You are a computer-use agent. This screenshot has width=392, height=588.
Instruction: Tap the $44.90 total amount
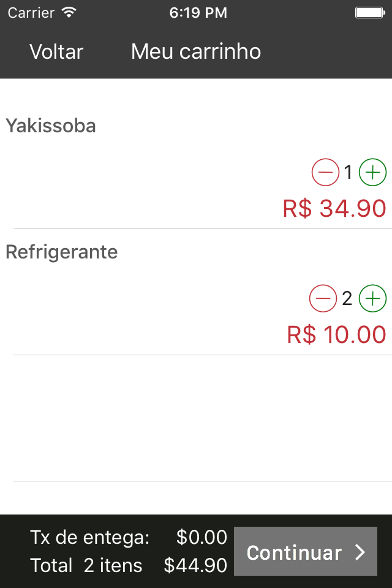[195, 565]
